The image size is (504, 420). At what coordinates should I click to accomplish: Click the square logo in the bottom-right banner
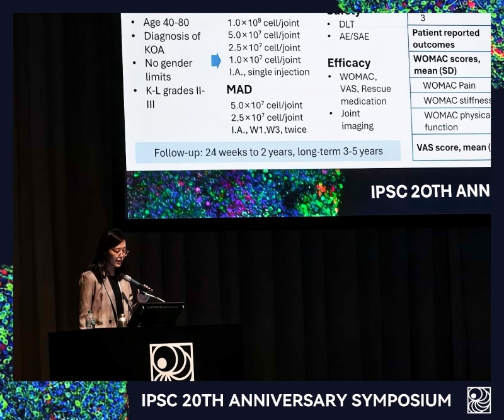tap(479, 400)
